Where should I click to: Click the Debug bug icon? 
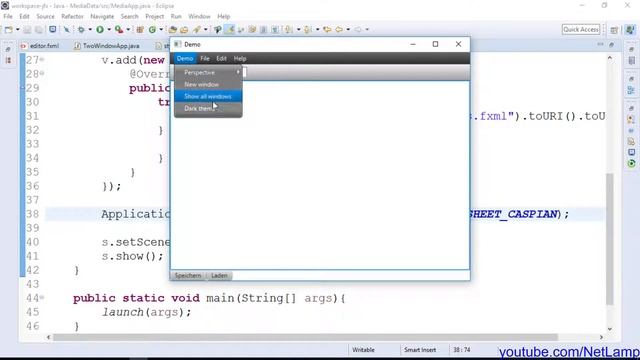point(81,29)
